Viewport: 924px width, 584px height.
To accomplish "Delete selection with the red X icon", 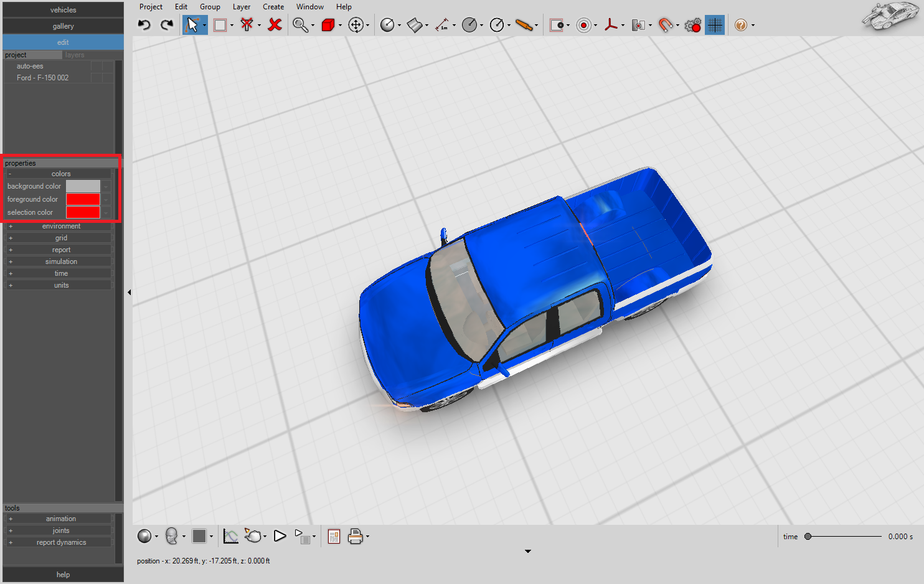I will 275,25.
